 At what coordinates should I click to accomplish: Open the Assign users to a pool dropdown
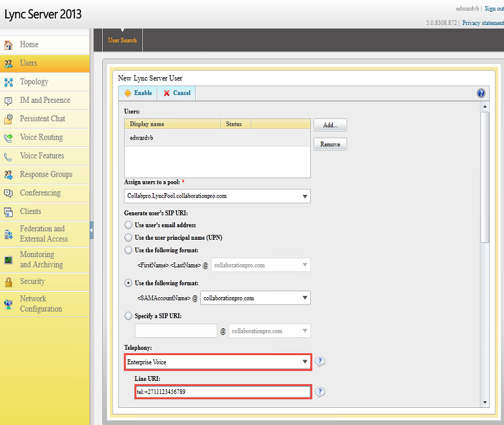pyautogui.click(x=217, y=196)
